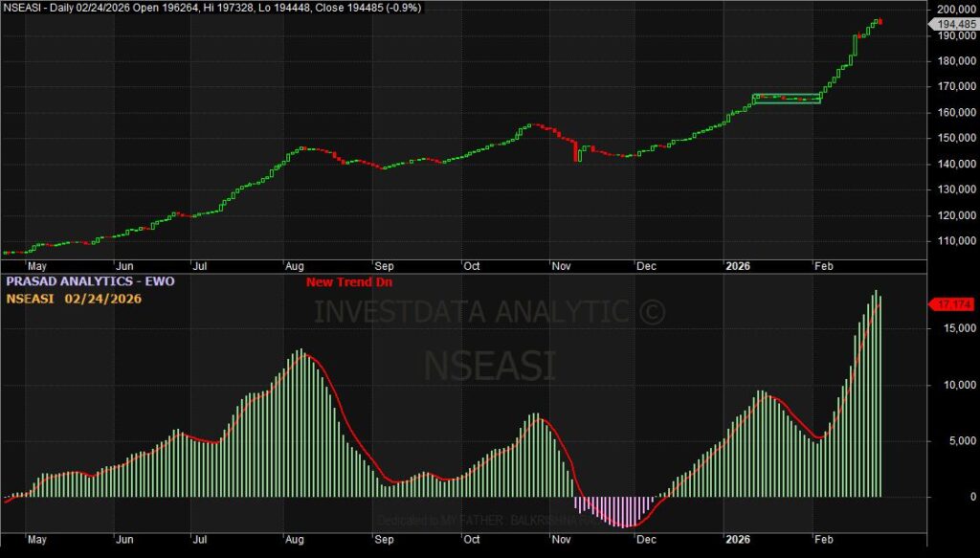Click the 200,000 price axis label
The height and width of the screenshot is (558, 980).
coord(952,9)
